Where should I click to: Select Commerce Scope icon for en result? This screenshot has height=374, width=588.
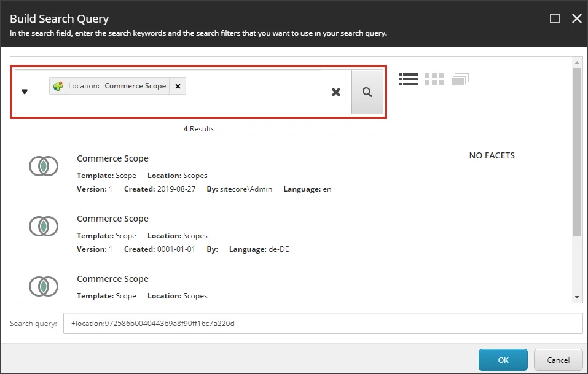tap(44, 166)
